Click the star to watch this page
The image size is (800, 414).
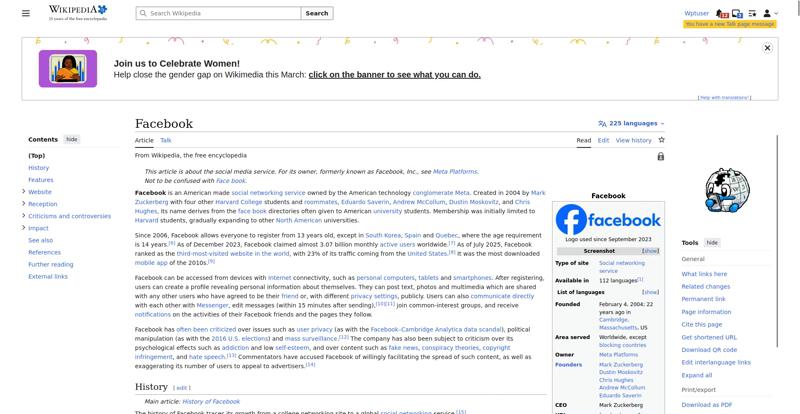tap(661, 140)
